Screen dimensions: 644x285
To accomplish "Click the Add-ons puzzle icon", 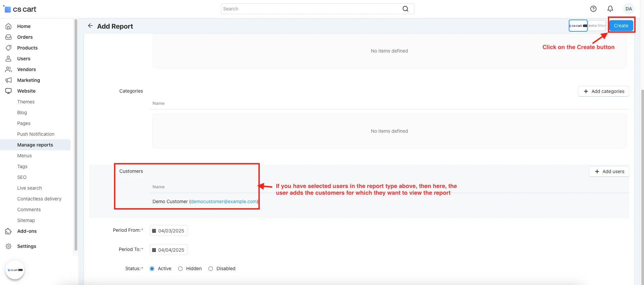I will pyautogui.click(x=8, y=231).
